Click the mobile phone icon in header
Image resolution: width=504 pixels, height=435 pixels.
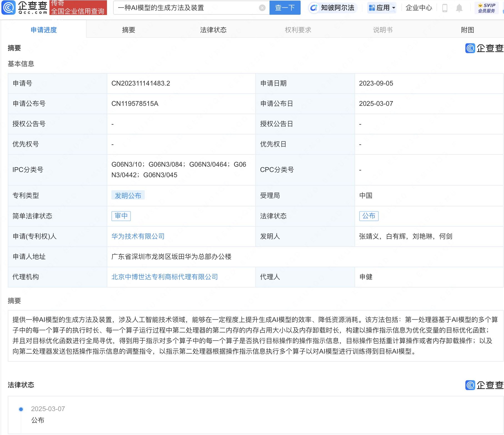pos(445,8)
